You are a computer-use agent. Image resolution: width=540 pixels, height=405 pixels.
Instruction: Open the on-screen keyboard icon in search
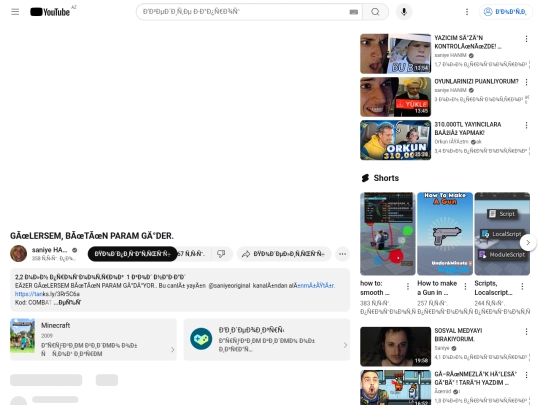pyautogui.click(x=353, y=12)
